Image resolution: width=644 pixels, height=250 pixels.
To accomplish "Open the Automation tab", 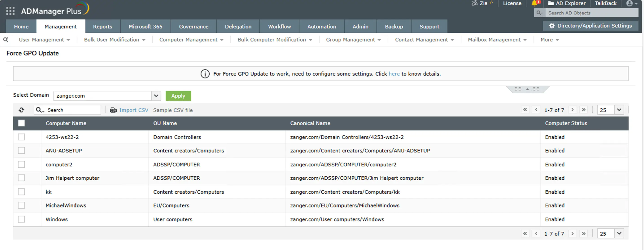I will point(322,26).
